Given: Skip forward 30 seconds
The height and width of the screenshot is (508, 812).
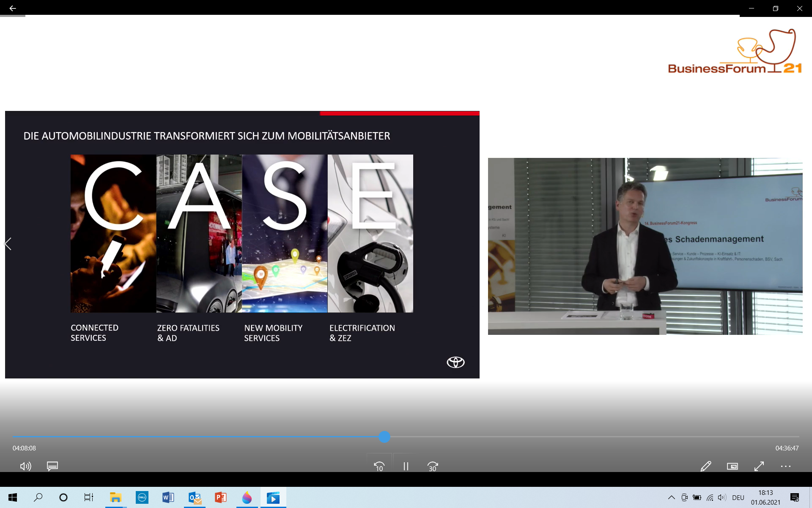Looking at the screenshot, I should coord(432,466).
